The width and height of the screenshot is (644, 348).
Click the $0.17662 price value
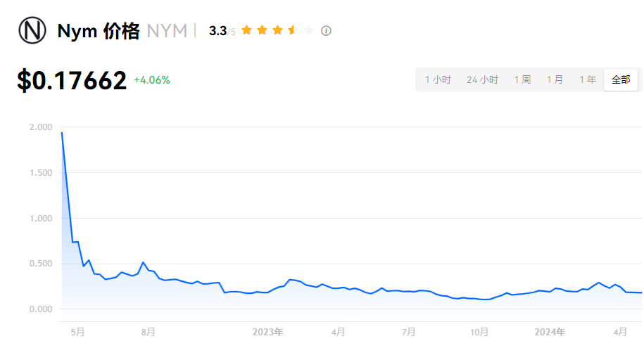coord(72,81)
